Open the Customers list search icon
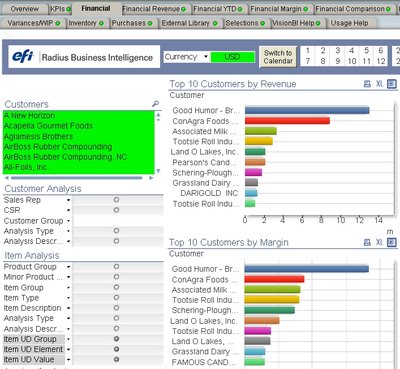This screenshot has height=369, width=400. tap(155, 104)
